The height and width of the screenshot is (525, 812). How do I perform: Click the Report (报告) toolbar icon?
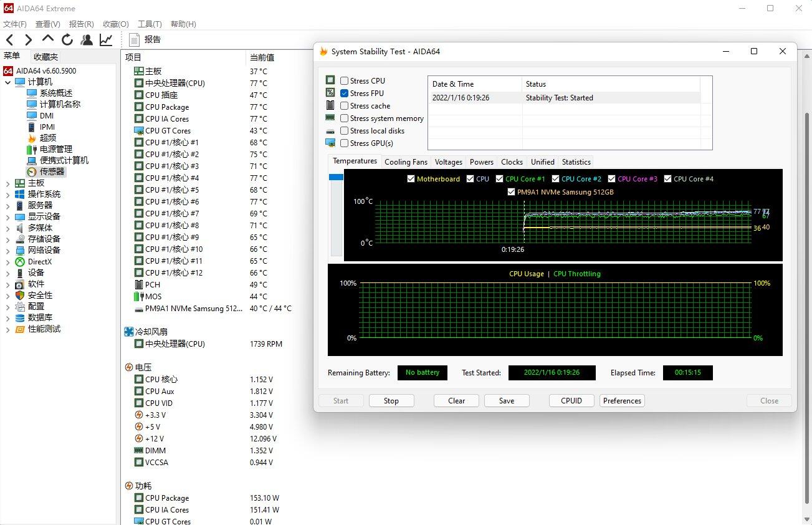click(x=134, y=40)
